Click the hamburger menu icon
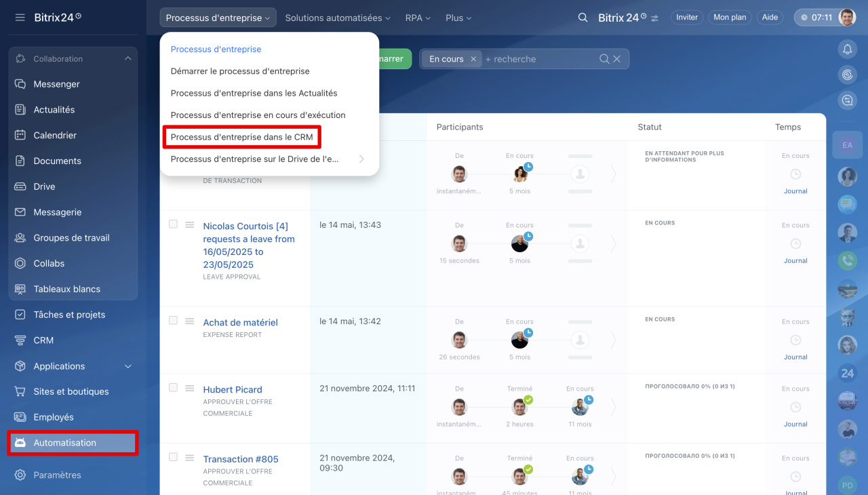 point(20,18)
